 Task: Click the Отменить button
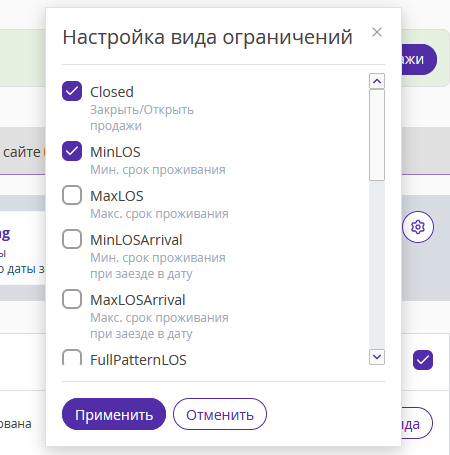[x=220, y=414]
